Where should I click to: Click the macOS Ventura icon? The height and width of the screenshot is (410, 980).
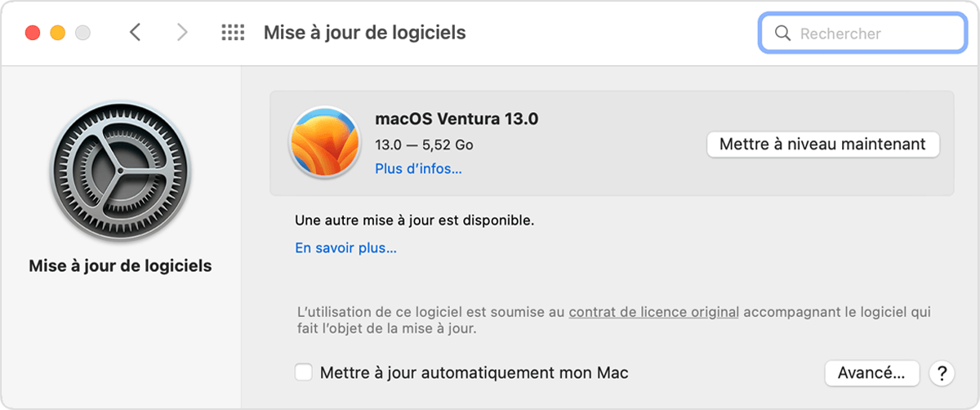(324, 144)
